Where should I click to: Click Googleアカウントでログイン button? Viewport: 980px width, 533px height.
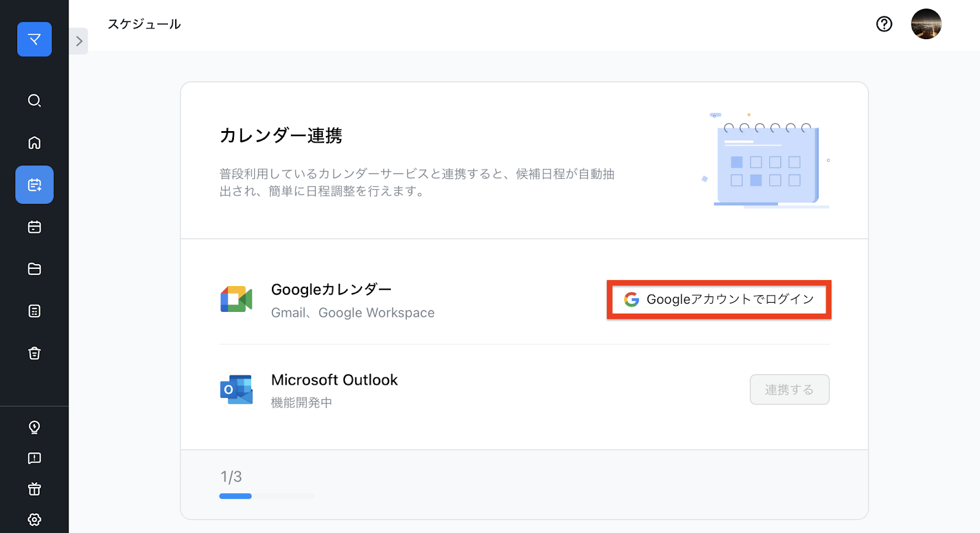point(719,300)
